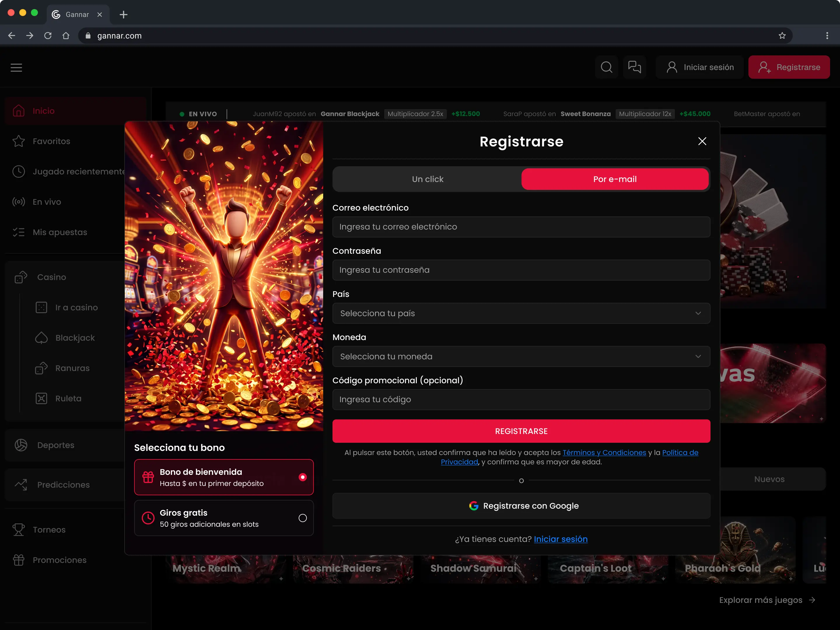Click Registrarse con Google button
This screenshot has height=630, width=840.
click(521, 506)
